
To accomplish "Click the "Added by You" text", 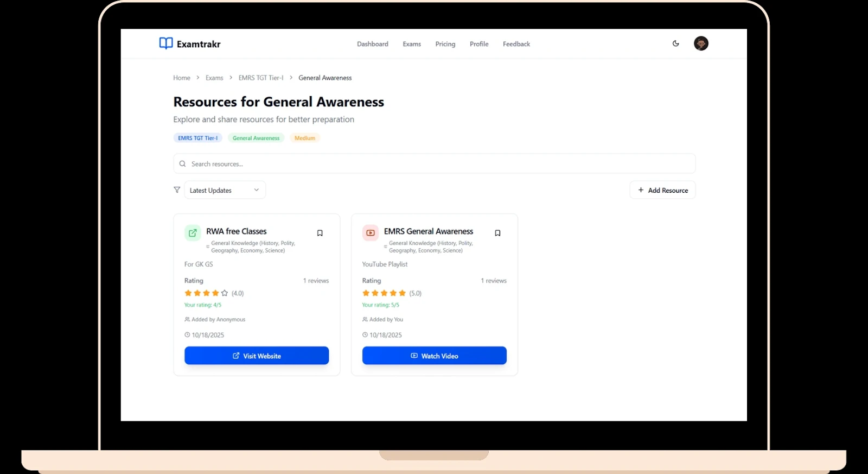I will point(386,319).
